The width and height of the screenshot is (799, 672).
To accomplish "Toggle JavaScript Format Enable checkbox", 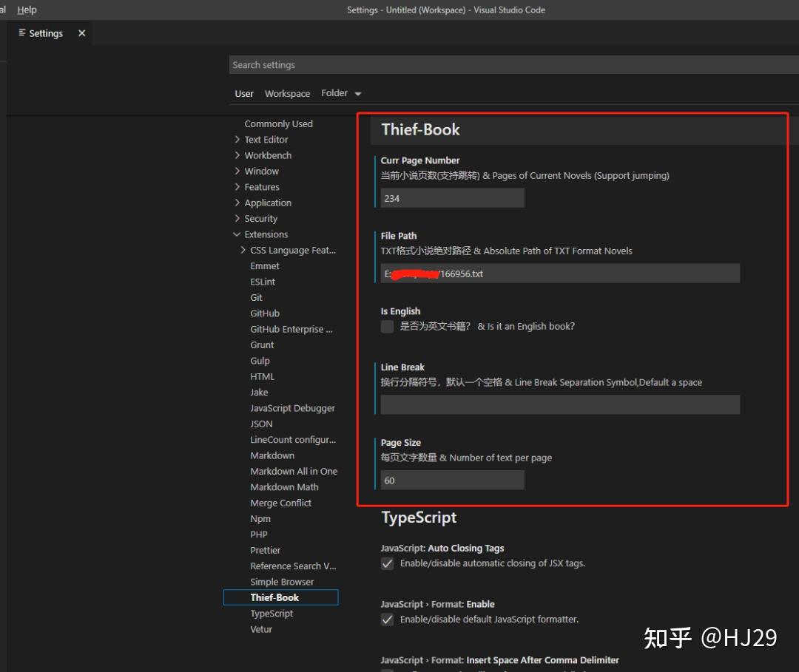I will [387, 620].
